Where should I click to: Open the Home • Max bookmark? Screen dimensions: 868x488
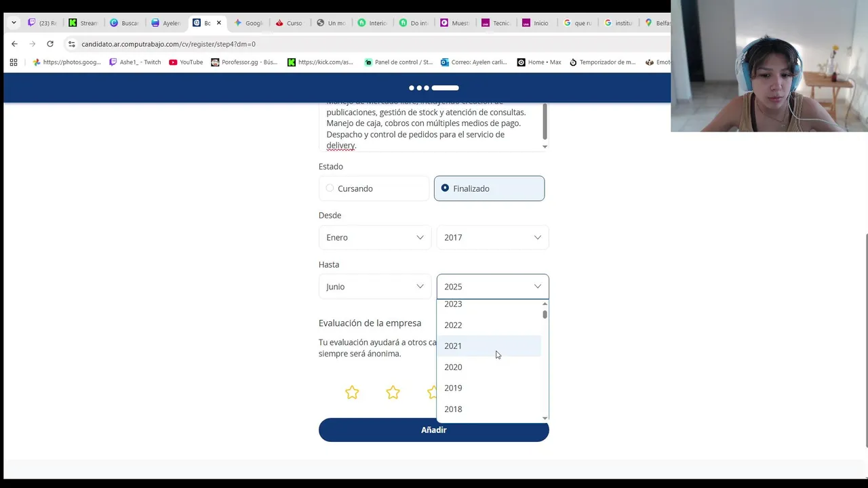click(539, 62)
